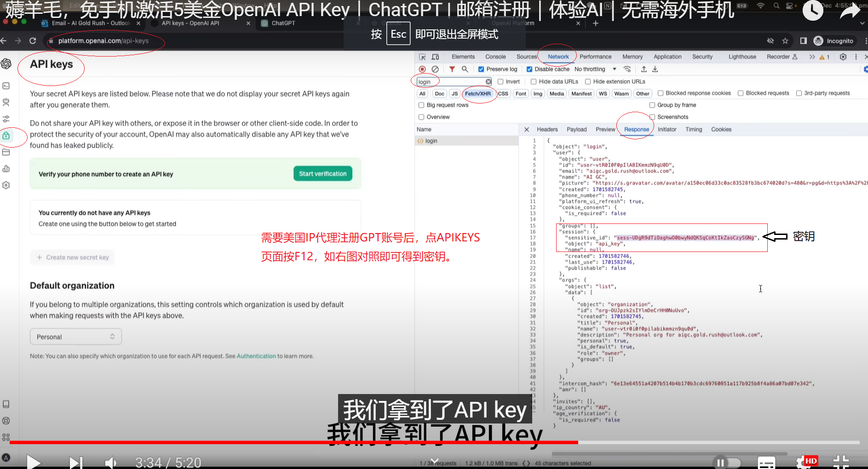Open the No throttling dropdown

(595, 69)
